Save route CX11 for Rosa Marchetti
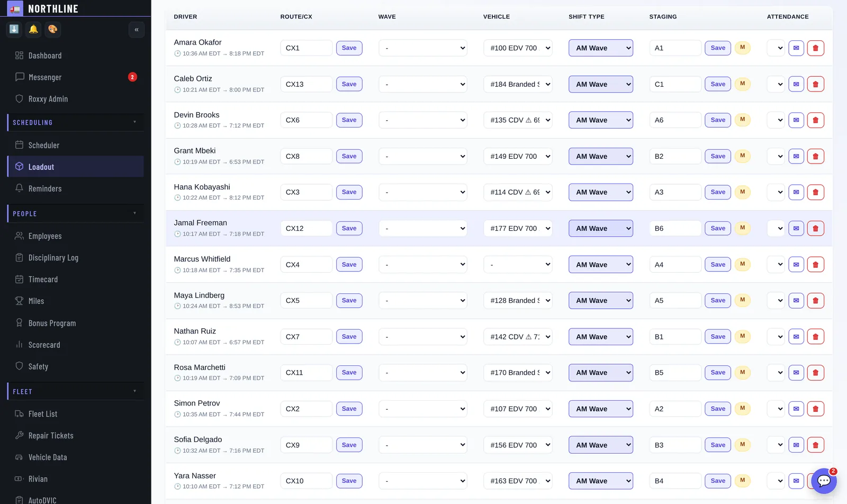This screenshot has width=847, height=504. (349, 373)
